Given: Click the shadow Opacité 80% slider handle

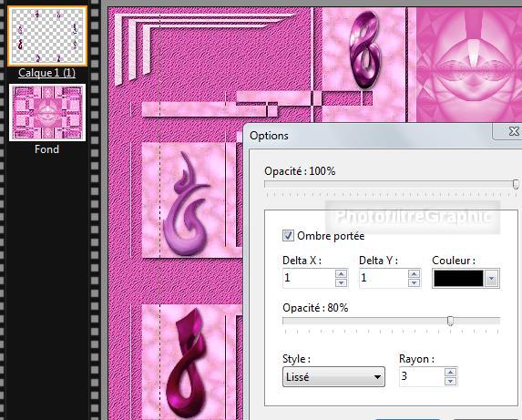Looking at the screenshot, I should click(450, 322).
